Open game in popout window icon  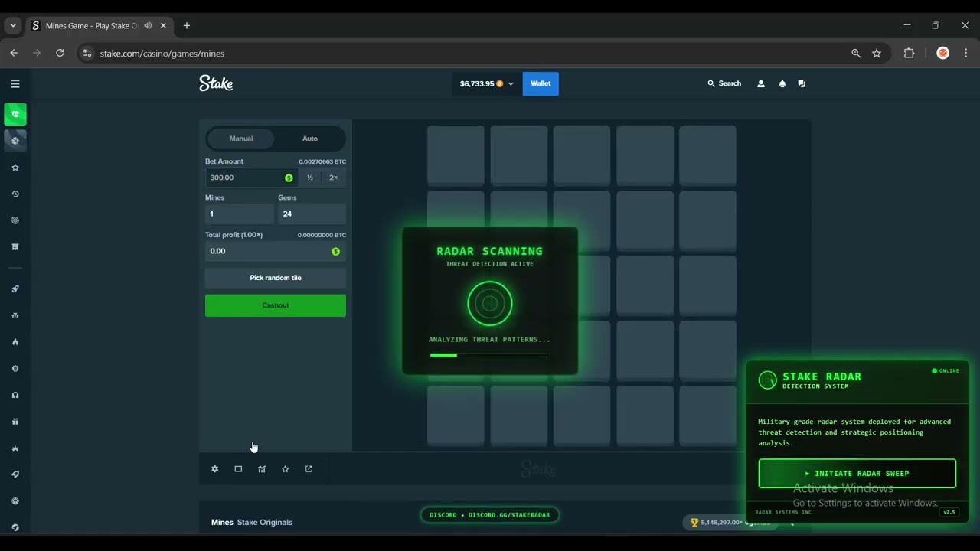pos(309,469)
